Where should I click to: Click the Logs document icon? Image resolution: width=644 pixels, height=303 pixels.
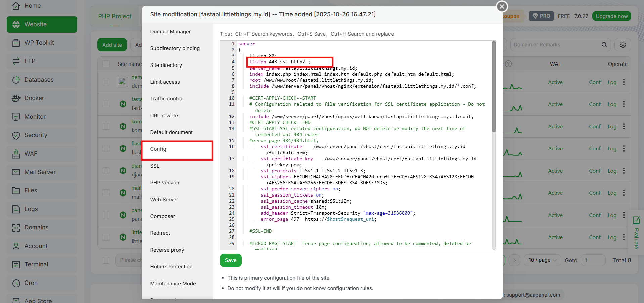click(16, 209)
